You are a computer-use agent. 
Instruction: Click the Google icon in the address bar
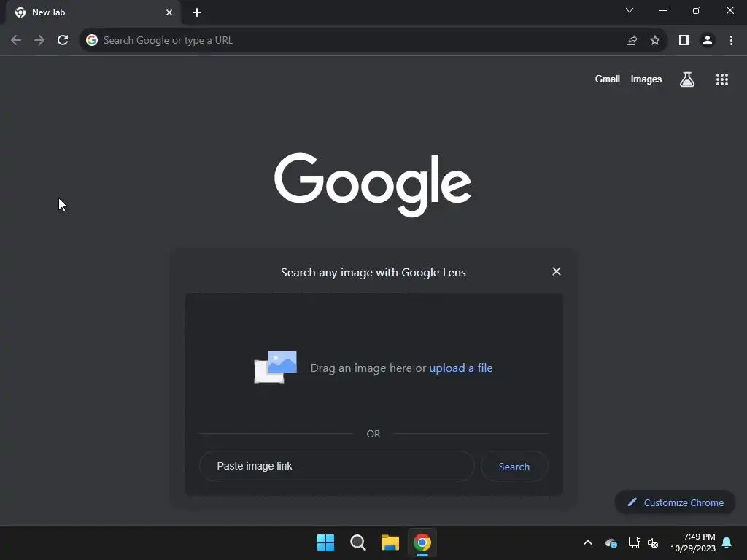point(91,40)
